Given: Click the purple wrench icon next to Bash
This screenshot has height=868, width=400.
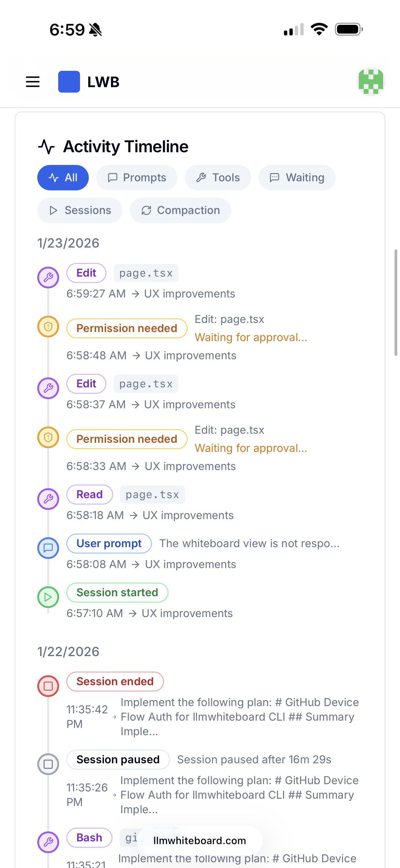Looking at the screenshot, I should click(48, 842).
